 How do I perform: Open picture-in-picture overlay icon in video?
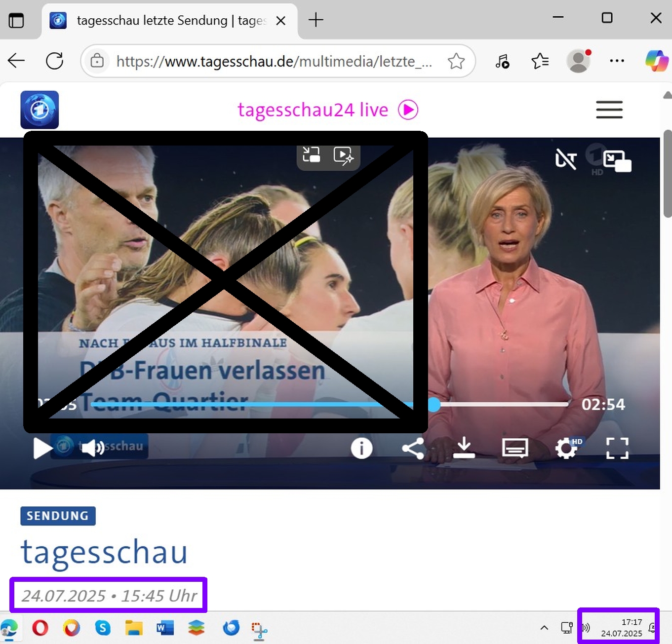pos(617,161)
